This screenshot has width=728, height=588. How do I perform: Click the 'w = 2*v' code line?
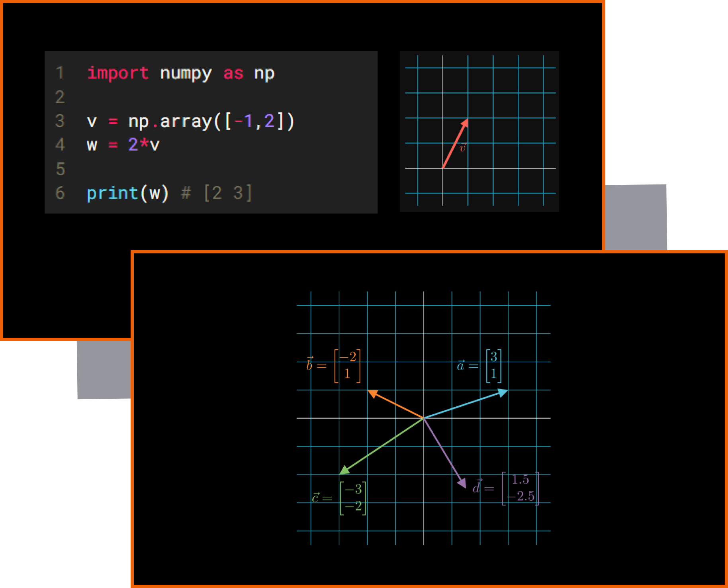point(123,145)
